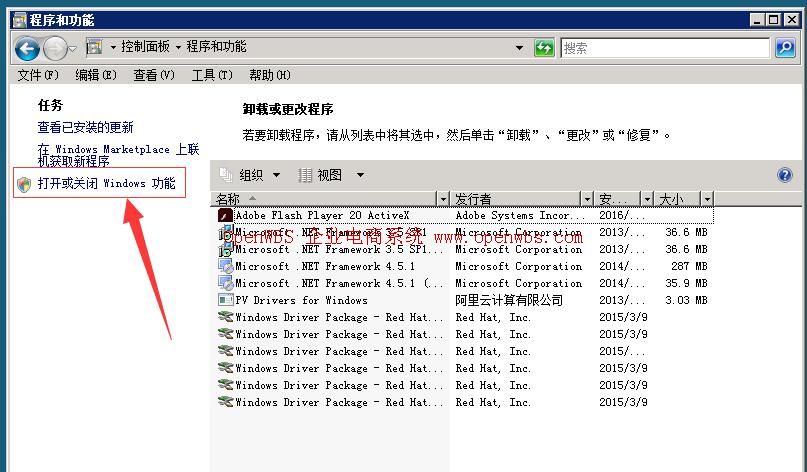Click the PV Drivers for Windows program icon
Screen dimensions: 807x472
tap(225, 300)
